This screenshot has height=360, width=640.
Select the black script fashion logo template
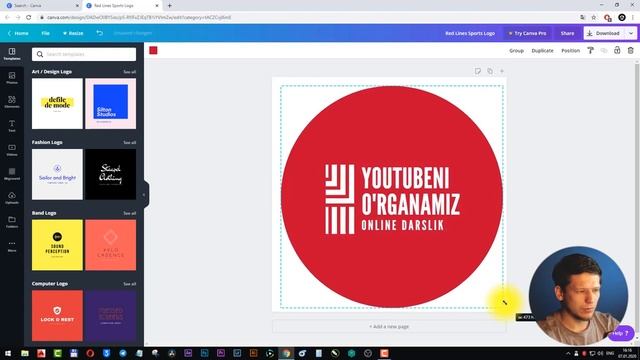(111, 174)
